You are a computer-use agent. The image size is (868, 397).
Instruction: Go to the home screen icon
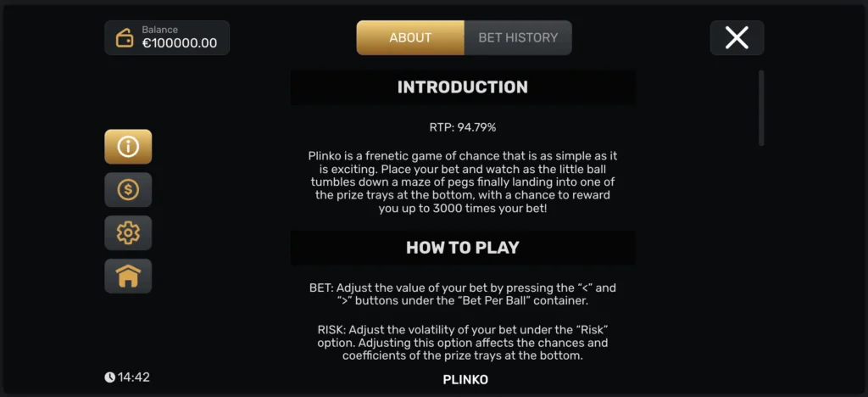pyautogui.click(x=128, y=276)
